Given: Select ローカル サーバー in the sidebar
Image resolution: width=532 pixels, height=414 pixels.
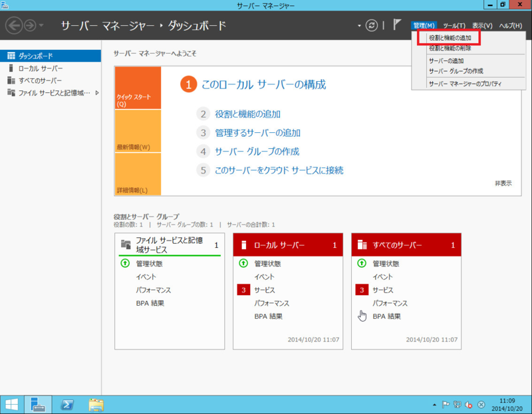Looking at the screenshot, I should 37,68.
